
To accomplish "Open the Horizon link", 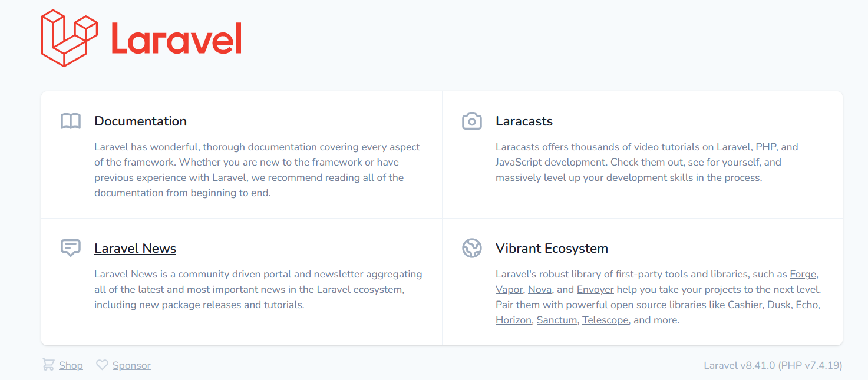I will 513,320.
